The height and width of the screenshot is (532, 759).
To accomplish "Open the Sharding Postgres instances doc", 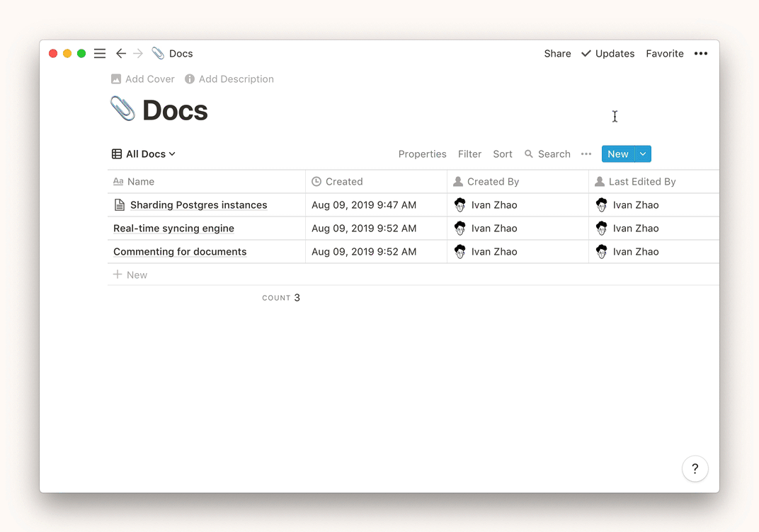I will point(198,205).
